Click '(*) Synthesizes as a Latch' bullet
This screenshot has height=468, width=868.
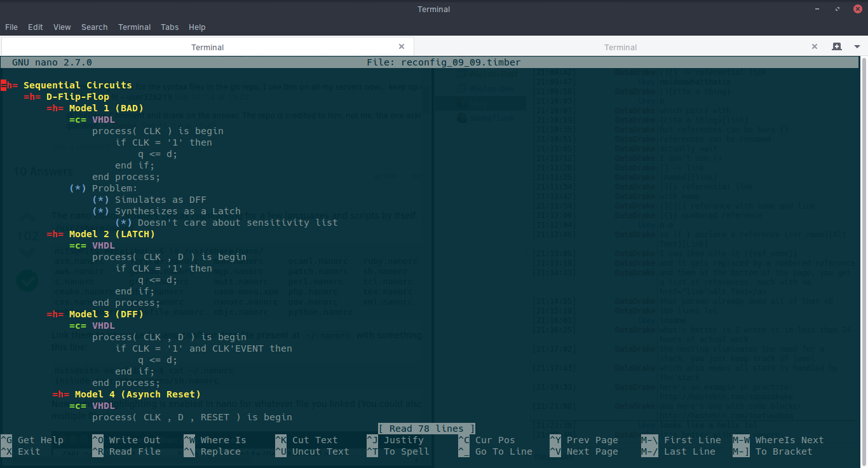click(166, 211)
